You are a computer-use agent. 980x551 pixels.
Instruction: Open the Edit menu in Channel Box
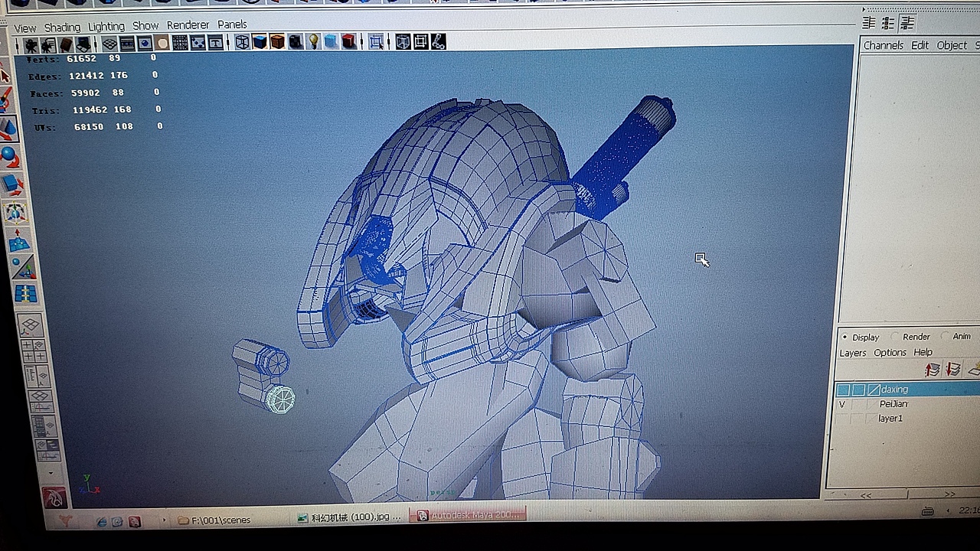920,46
